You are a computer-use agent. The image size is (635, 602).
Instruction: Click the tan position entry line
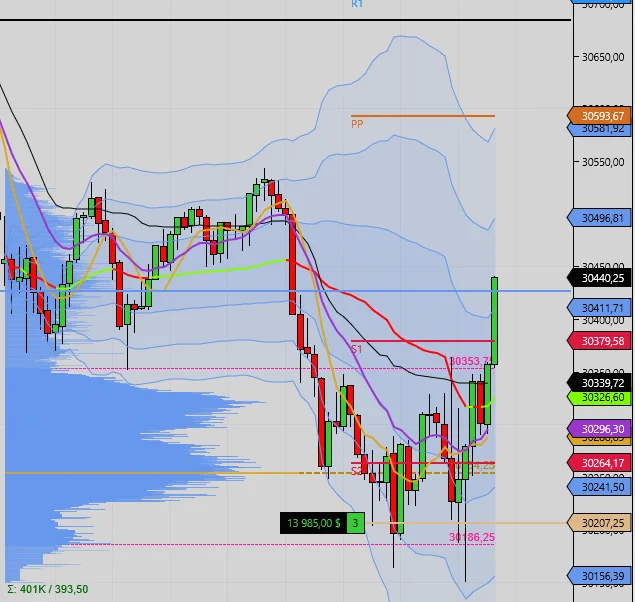point(466,523)
